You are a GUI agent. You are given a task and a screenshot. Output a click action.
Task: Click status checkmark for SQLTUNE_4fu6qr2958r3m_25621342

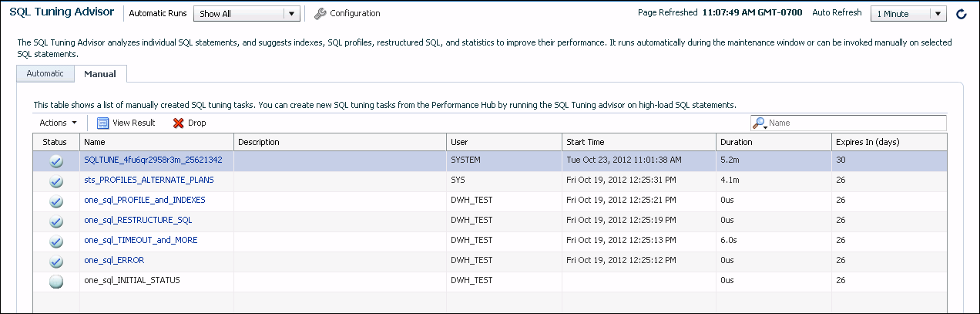click(x=56, y=161)
